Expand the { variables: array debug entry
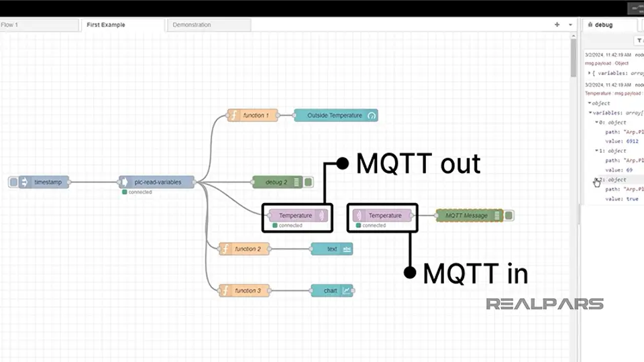Viewport: 644px width, 362px height. [x=590, y=73]
